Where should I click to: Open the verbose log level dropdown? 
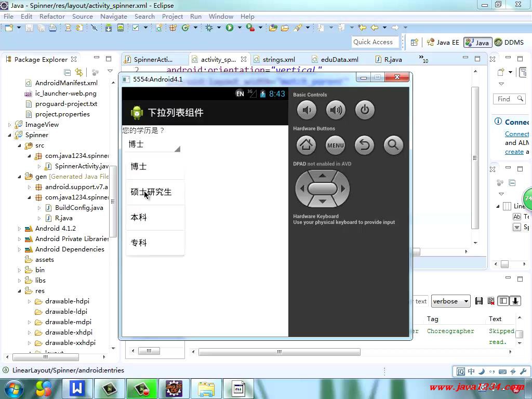[x=450, y=301]
